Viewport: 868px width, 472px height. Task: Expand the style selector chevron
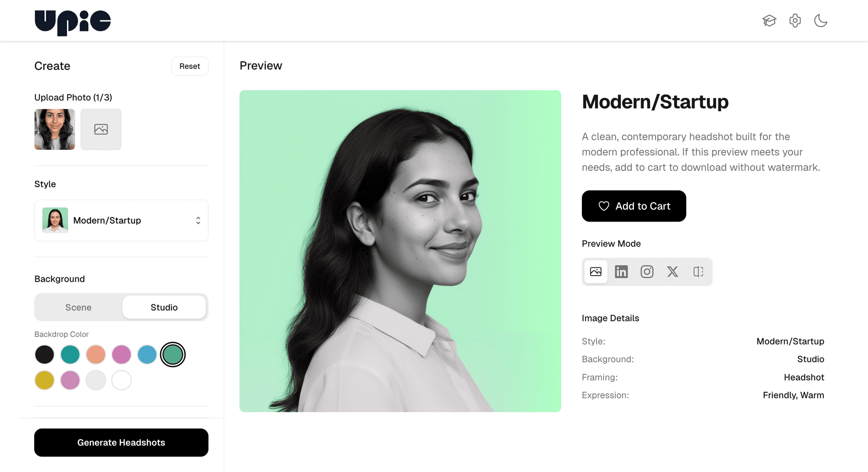click(x=198, y=220)
